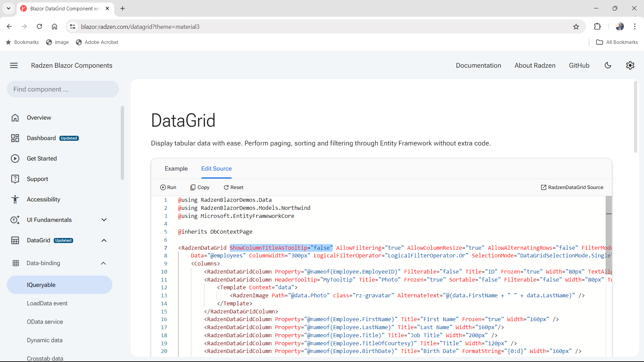Open OData service page
The width and height of the screenshot is (644, 362).
(x=45, y=322)
